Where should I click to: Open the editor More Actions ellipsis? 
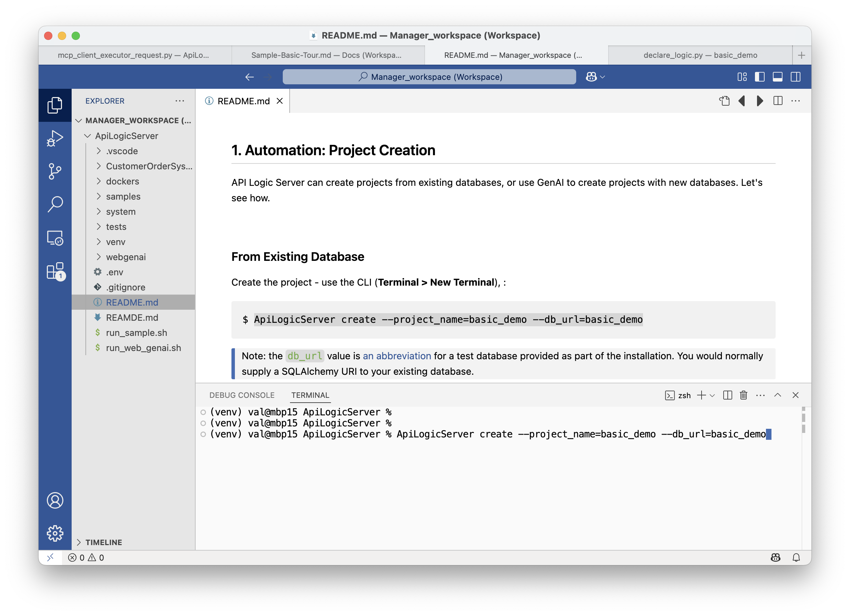click(795, 101)
